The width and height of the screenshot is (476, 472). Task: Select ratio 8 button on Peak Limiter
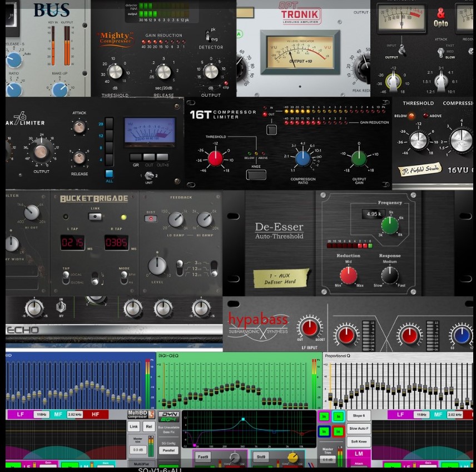click(x=109, y=148)
